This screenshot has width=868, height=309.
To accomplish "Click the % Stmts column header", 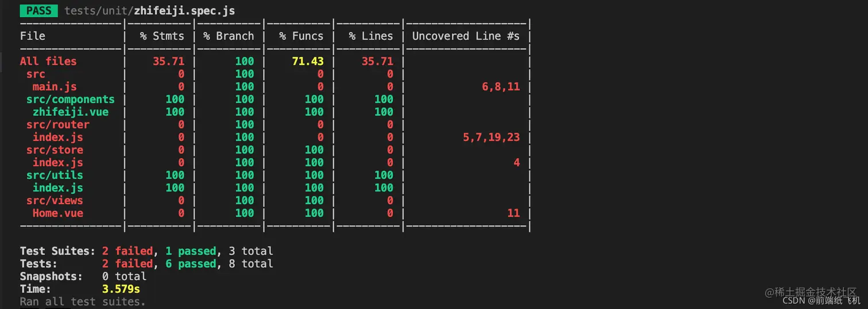I will pyautogui.click(x=162, y=36).
